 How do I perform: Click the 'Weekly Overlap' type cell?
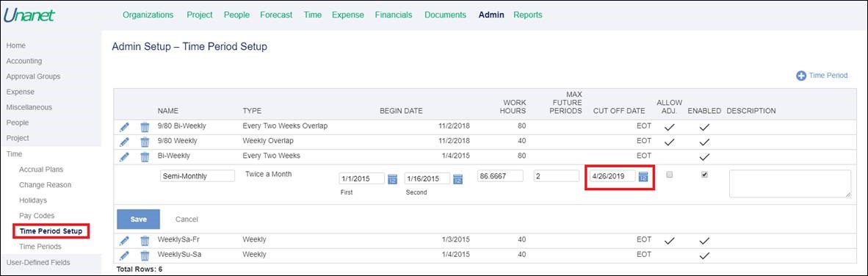[x=268, y=141]
